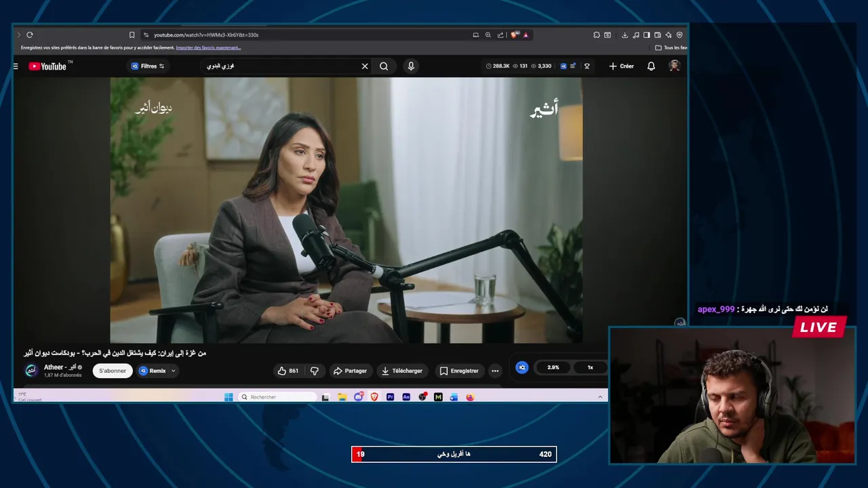Click the round vidIQ badge icon beside 2.9%
This screenshot has height=488, width=868.
[522, 367]
